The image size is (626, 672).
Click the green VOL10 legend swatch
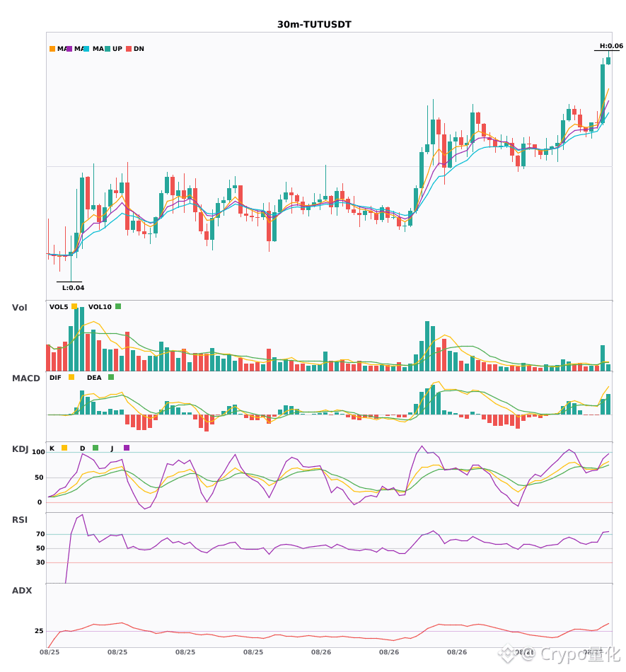click(x=118, y=306)
